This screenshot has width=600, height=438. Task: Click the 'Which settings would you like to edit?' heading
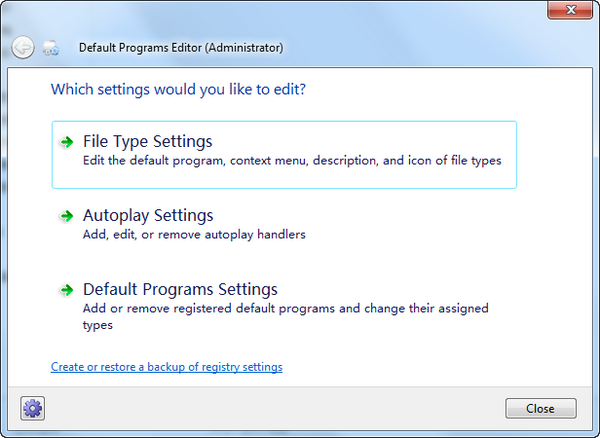pyautogui.click(x=178, y=89)
